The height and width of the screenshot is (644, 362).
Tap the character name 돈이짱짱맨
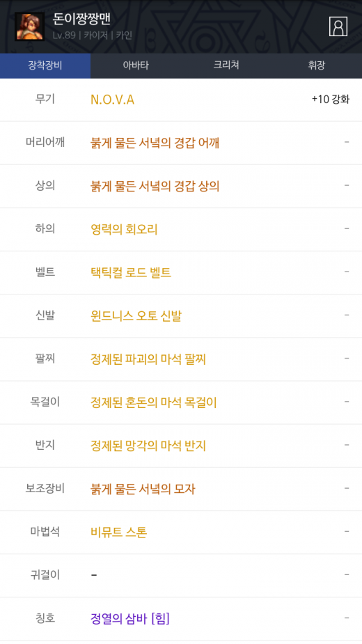(81, 19)
